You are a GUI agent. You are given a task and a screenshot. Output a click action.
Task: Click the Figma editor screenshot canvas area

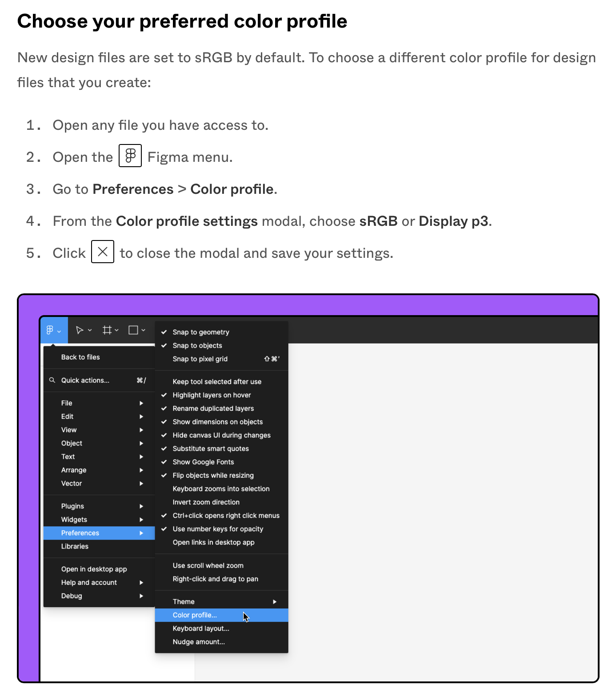[443, 511]
